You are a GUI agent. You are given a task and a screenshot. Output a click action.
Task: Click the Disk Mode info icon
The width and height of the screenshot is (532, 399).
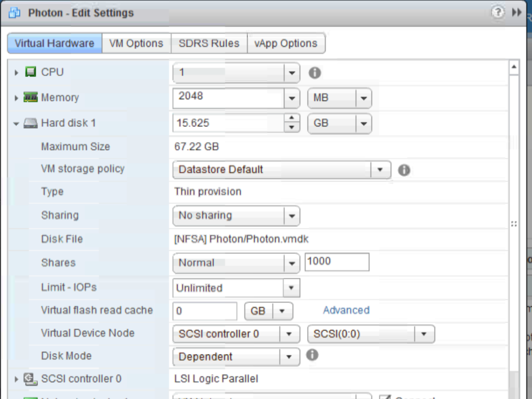tap(312, 355)
